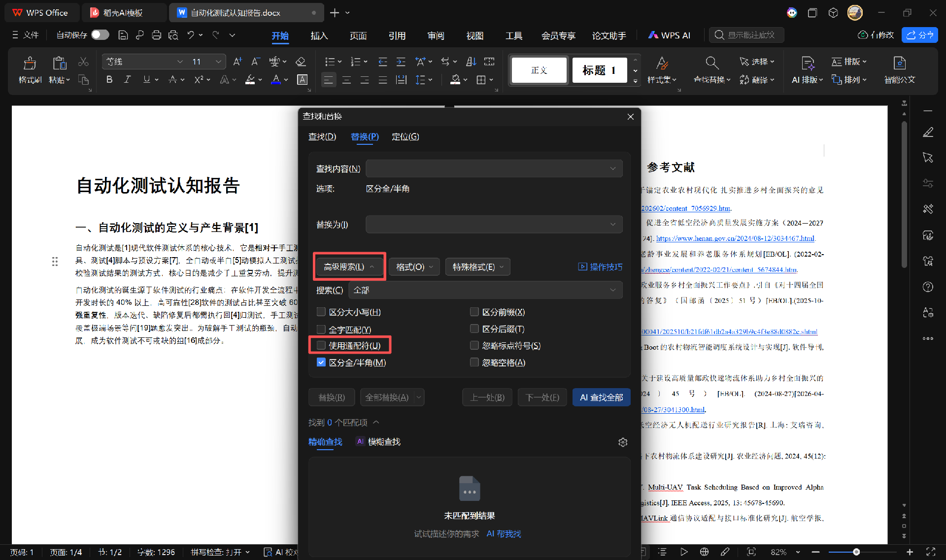
Task: Check the whole word match (全字匹配) box
Action: (321, 329)
